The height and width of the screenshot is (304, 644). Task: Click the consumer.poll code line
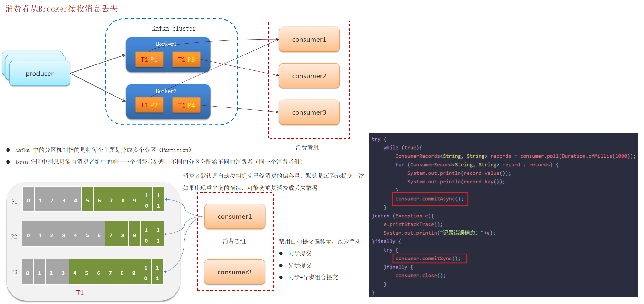coord(515,156)
